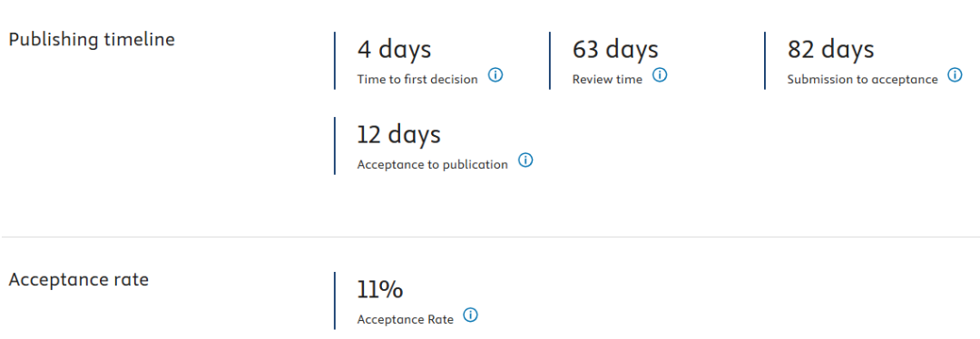The width and height of the screenshot is (980, 339).
Task: Click the blue vertical bar beside 4 days
Action: (335, 61)
